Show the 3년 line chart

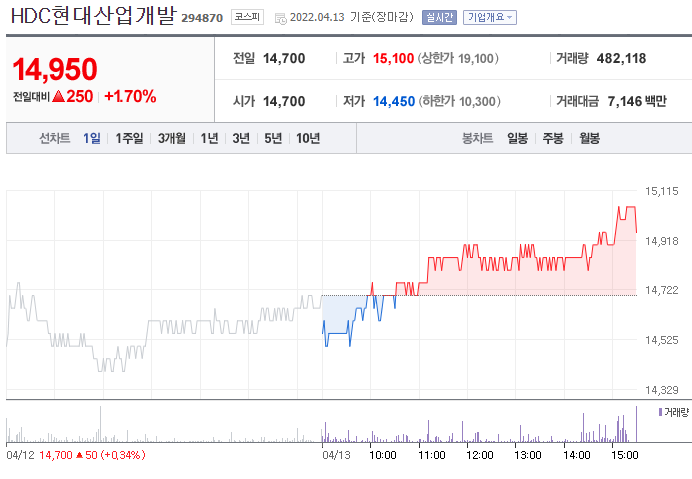(x=241, y=138)
